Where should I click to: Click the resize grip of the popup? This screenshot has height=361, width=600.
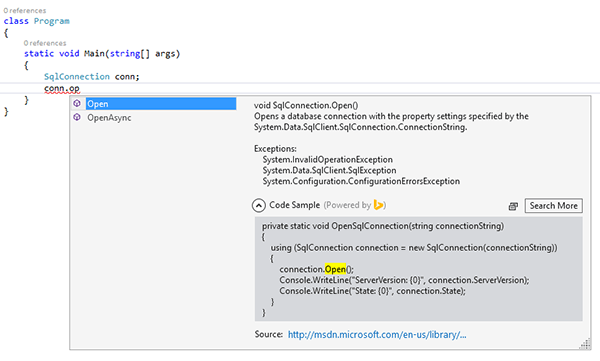(585, 344)
